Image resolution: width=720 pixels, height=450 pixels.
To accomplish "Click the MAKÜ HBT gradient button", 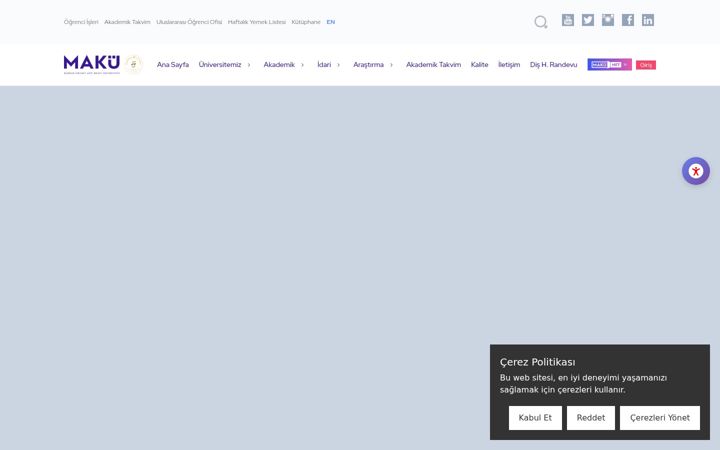I will 609,65.
